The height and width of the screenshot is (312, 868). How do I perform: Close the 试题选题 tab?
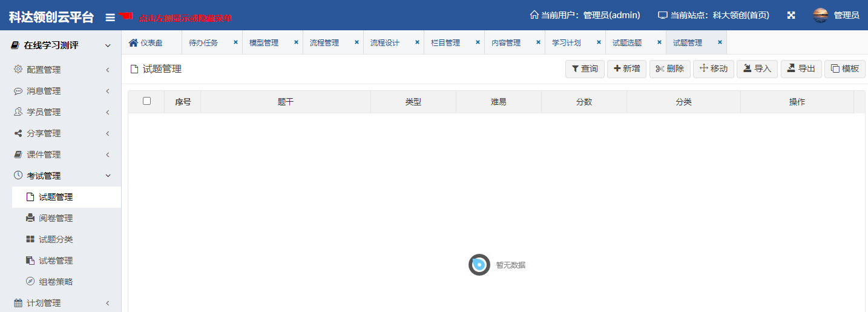pos(659,42)
